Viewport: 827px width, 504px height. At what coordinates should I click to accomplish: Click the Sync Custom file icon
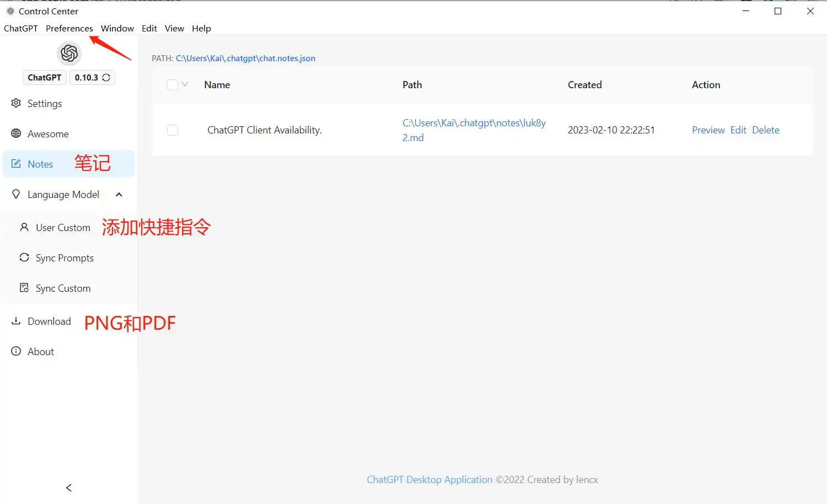click(24, 288)
